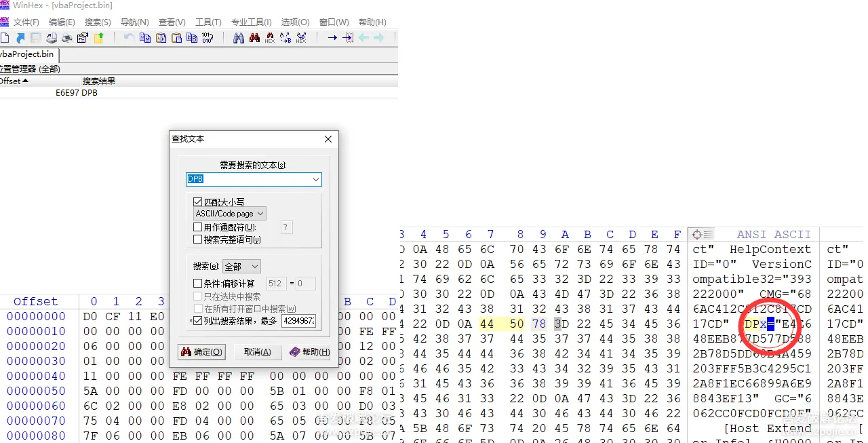Image resolution: width=868 pixels, height=443 pixels.
Task: Tick the 搜索完整语句 whole words checkbox
Action: tap(198, 239)
